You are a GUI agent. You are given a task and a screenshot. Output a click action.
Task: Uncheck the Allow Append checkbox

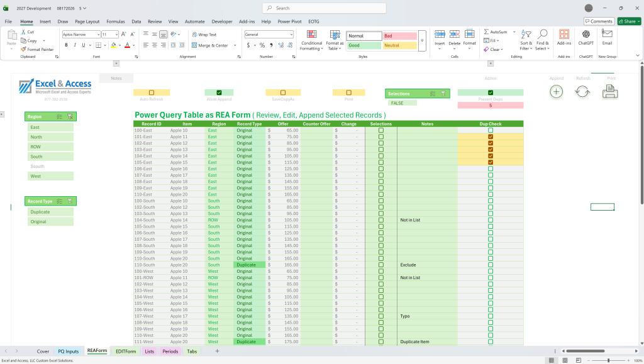tap(219, 93)
